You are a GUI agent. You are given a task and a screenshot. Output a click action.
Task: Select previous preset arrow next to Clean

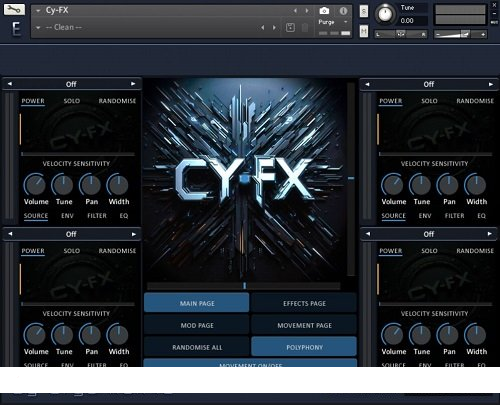(x=263, y=27)
